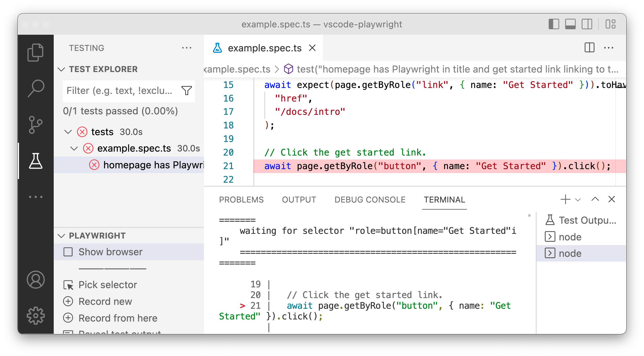
Task: Click Record from here plus-circle icon
Action: 68,318
